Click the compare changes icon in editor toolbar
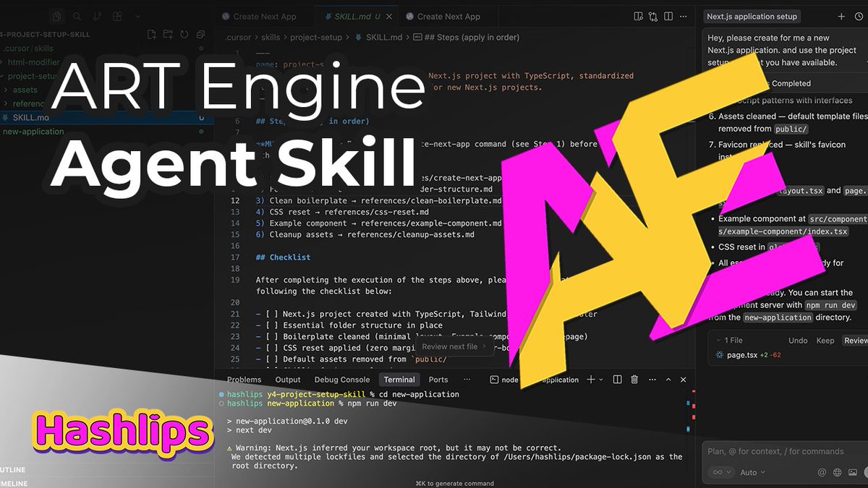The width and height of the screenshot is (868, 488). (x=654, y=16)
